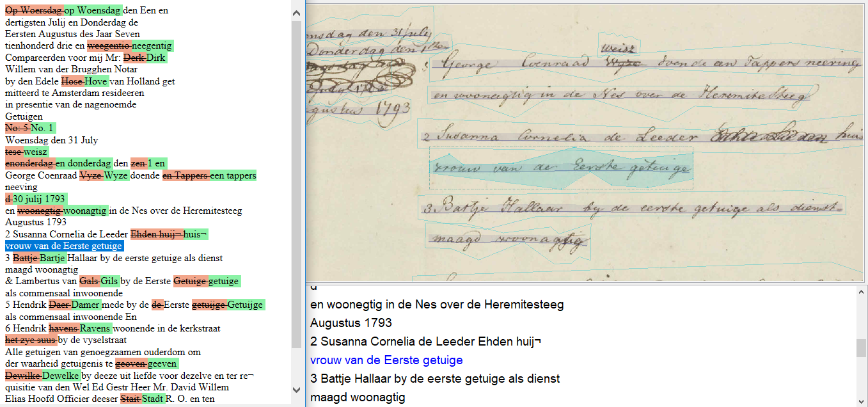The height and width of the screenshot is (407, 868).
Task: Select the highlighted teal line region on the scan
Action: point(560,168)
